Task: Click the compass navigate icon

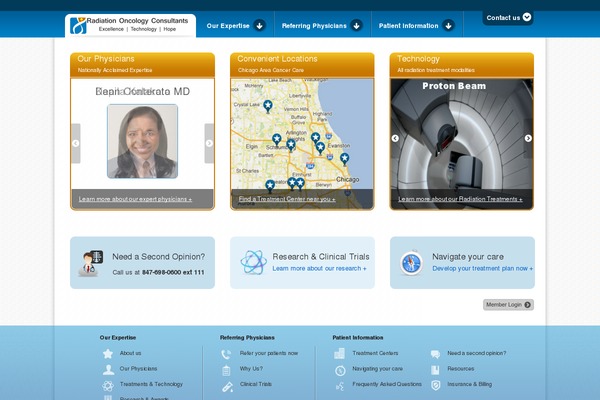Action: [411, 263]
